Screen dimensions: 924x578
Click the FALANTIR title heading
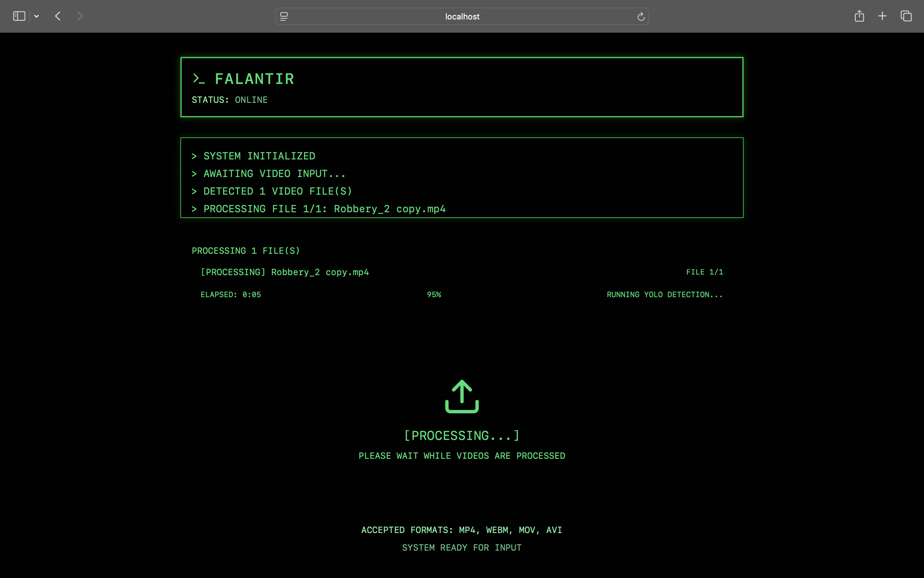[254, 79]
